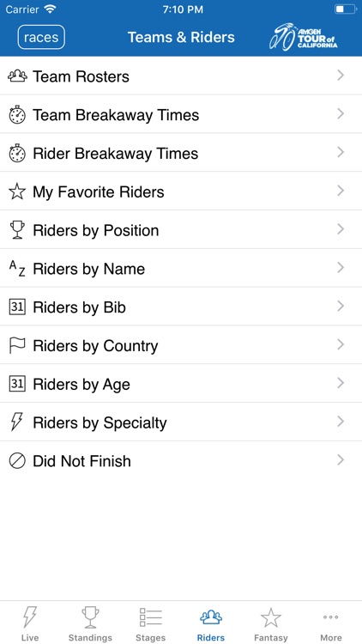Expand the Rider Breakaway Times chevron
The image size is (362, 644).
point(341,152)
